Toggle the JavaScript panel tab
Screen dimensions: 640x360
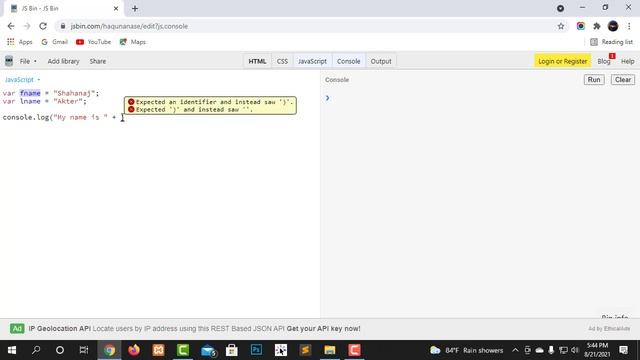coord(312,61)
